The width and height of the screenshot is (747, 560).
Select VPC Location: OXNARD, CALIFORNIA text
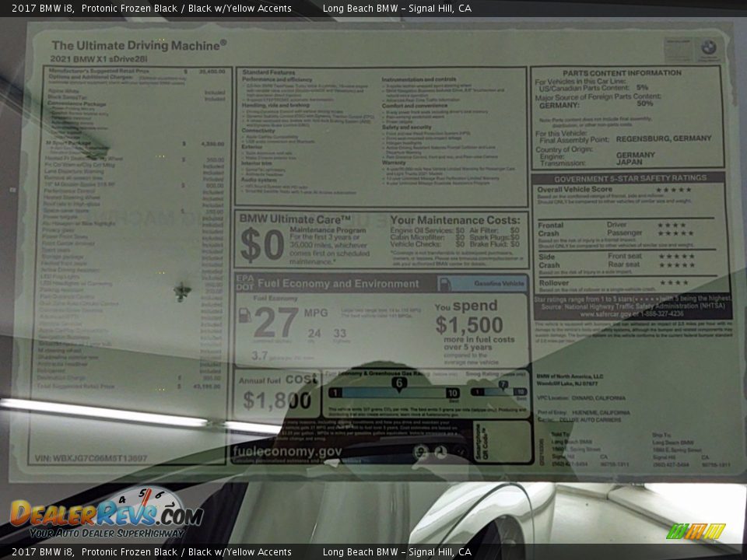pyautogui.click(x=580, y=398)
